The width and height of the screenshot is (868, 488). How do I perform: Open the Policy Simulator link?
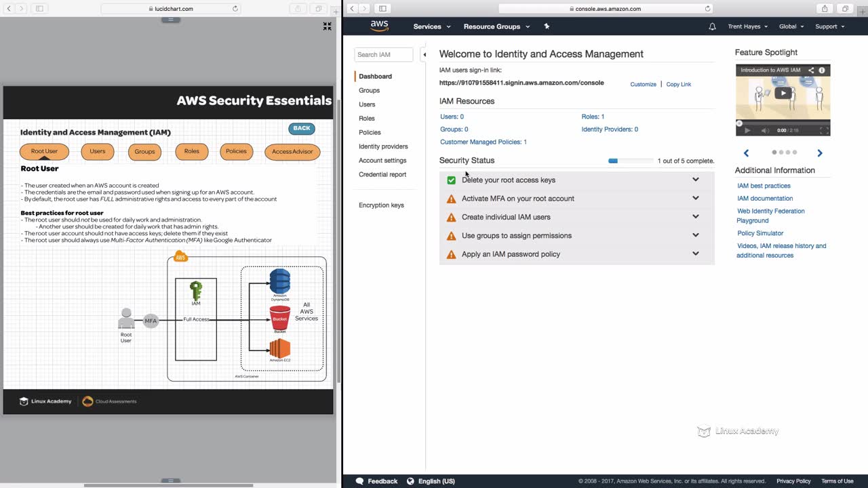pyautogui.click(x=760, y=233)
